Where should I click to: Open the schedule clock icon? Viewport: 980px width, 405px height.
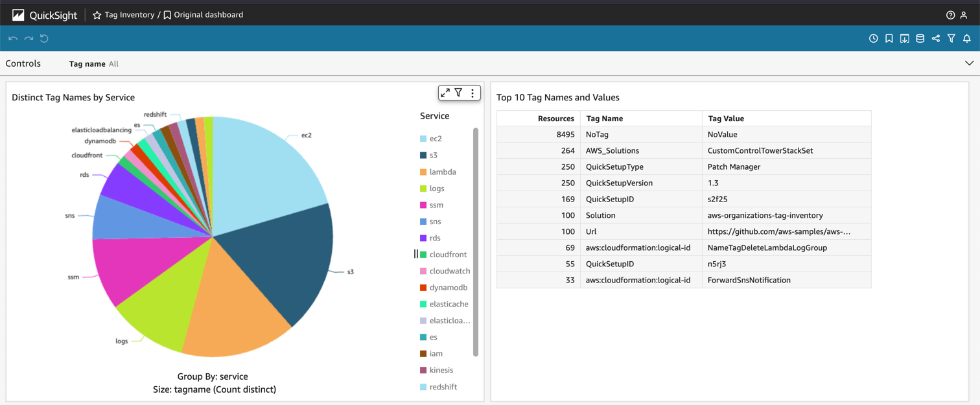(x=874, y=39)
